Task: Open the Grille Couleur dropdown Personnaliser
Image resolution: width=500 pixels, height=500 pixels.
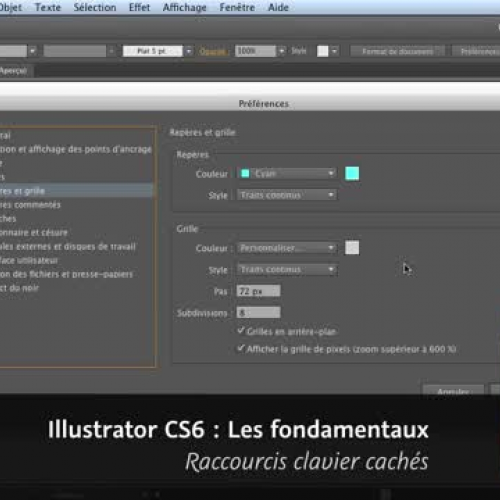Action: click(287, 248)
